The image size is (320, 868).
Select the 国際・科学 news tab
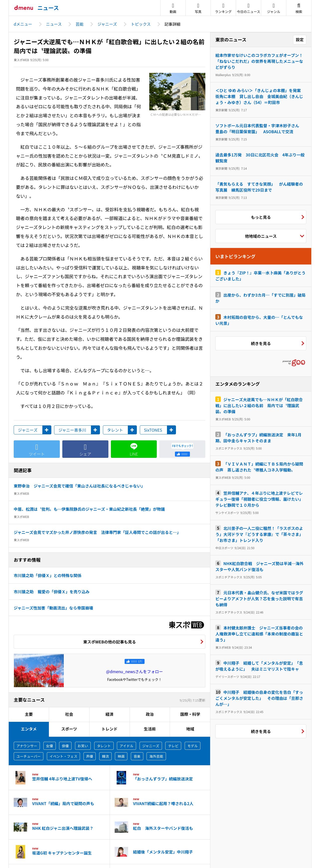(190, 714)
